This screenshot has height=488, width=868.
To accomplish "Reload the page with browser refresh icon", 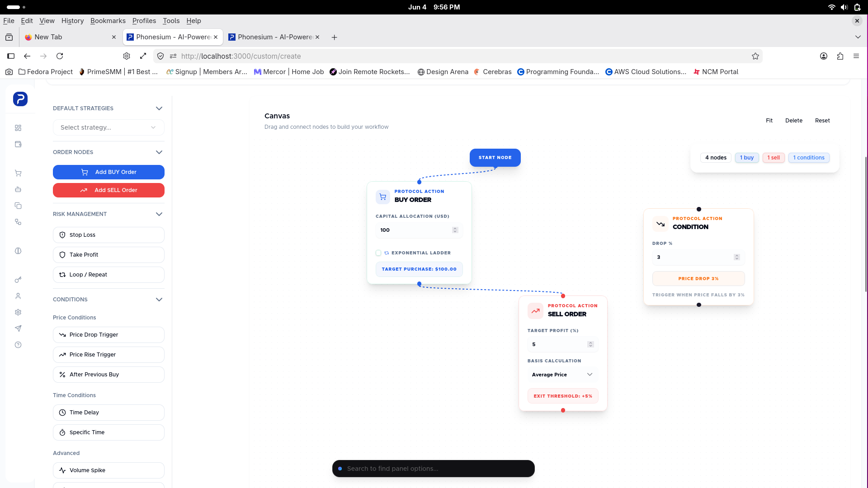I will pyautogui.click(x=60, y=56).
